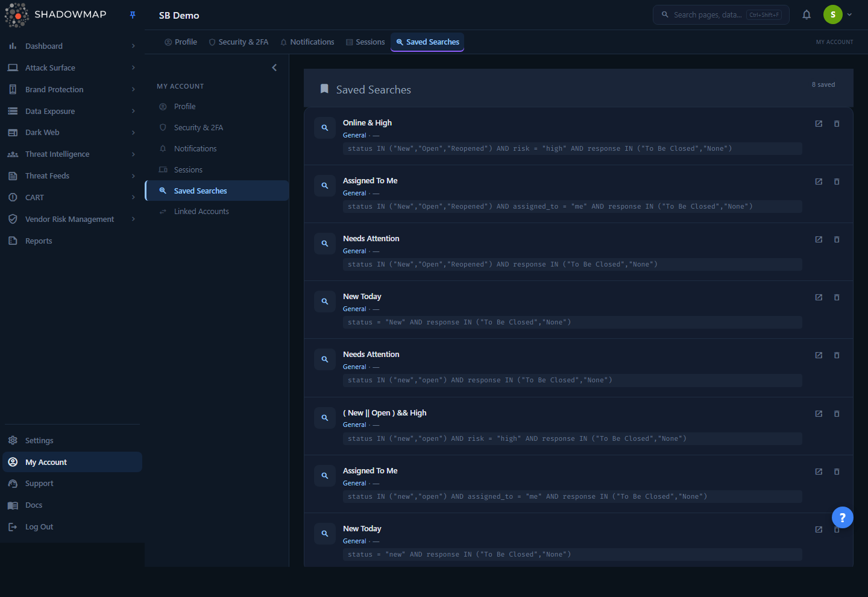This screenshot has height=597, width=868.
Task: Expand the user menu chevron next to avatar
Action: click(x=849, y=14)
